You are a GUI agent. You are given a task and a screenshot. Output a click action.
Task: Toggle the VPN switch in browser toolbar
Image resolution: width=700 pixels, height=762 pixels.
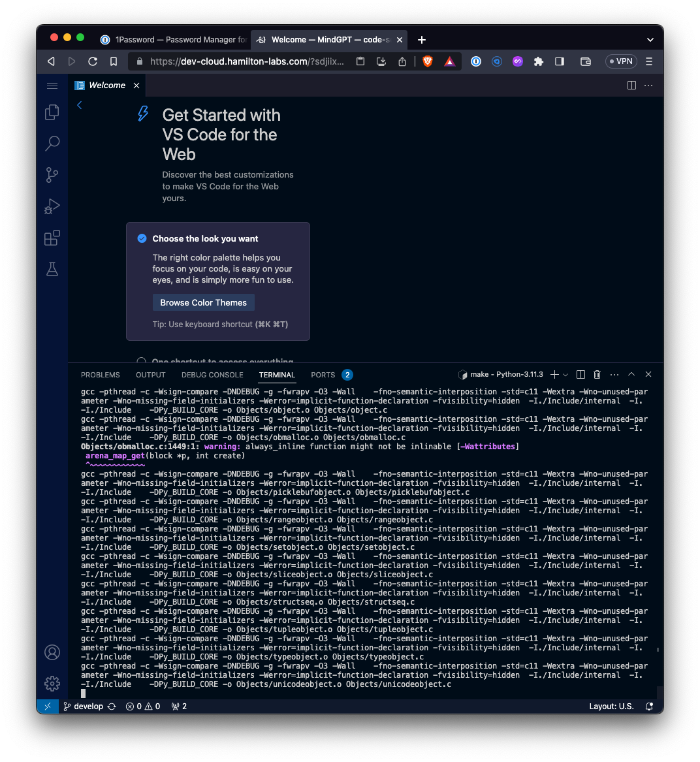(x=620, y=61)
